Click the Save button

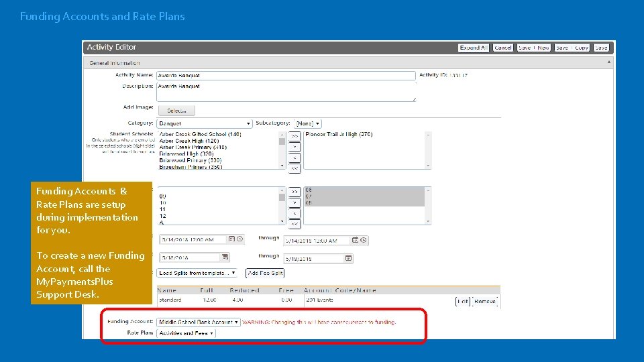tap(601, 48)
